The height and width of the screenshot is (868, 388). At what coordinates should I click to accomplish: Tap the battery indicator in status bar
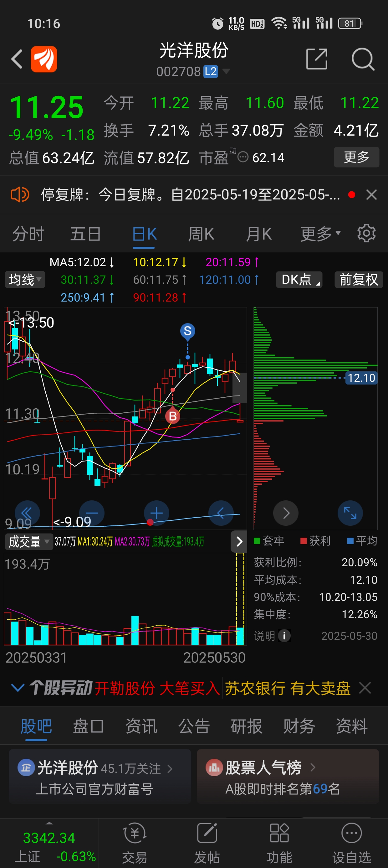point(350,23)
